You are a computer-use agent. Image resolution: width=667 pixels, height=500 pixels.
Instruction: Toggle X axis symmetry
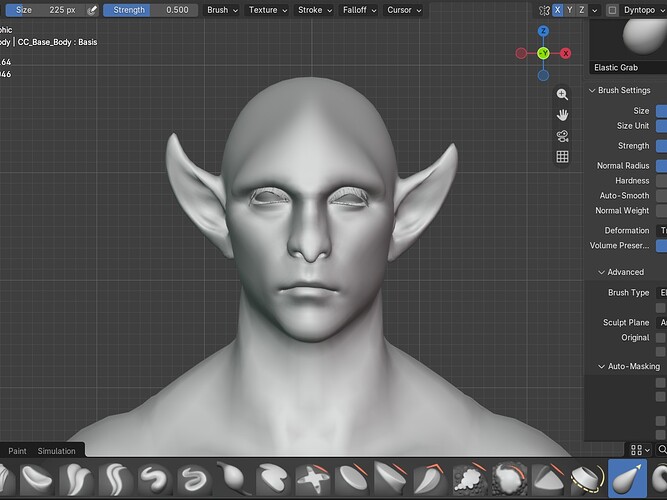tap(557, 10)
